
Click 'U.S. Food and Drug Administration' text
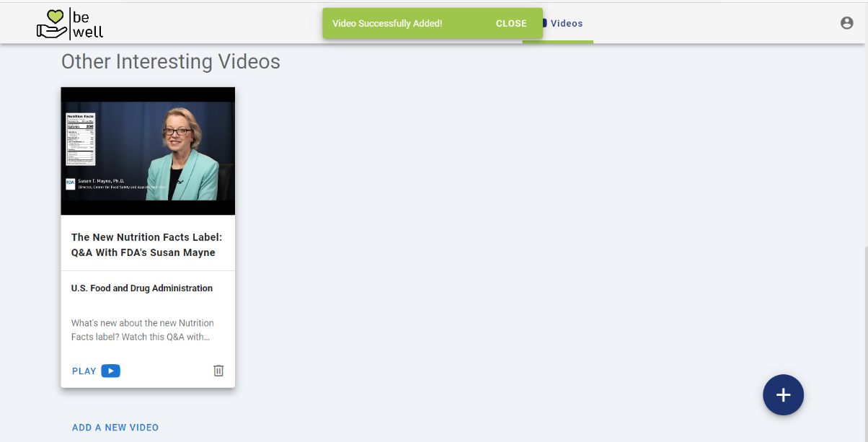[x=142, y=288]
